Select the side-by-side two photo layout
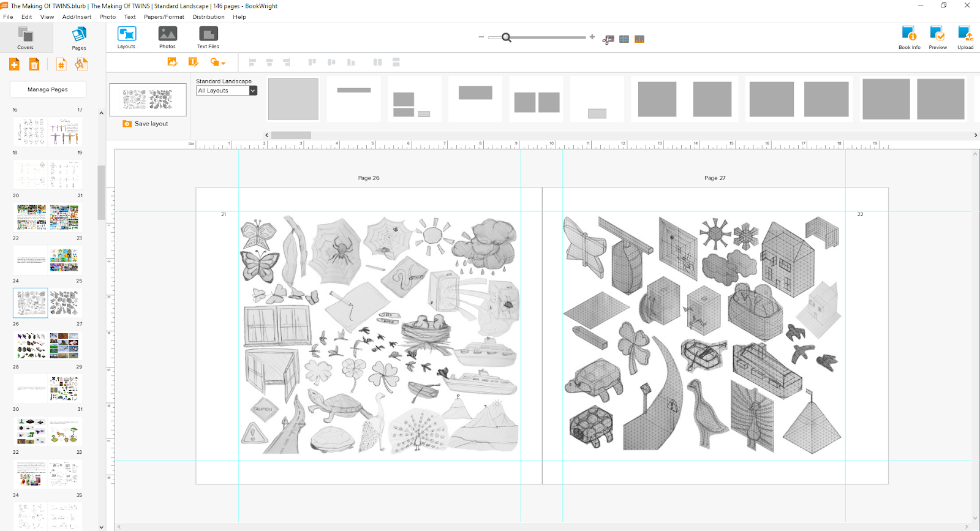 click(x=537, y=99)
